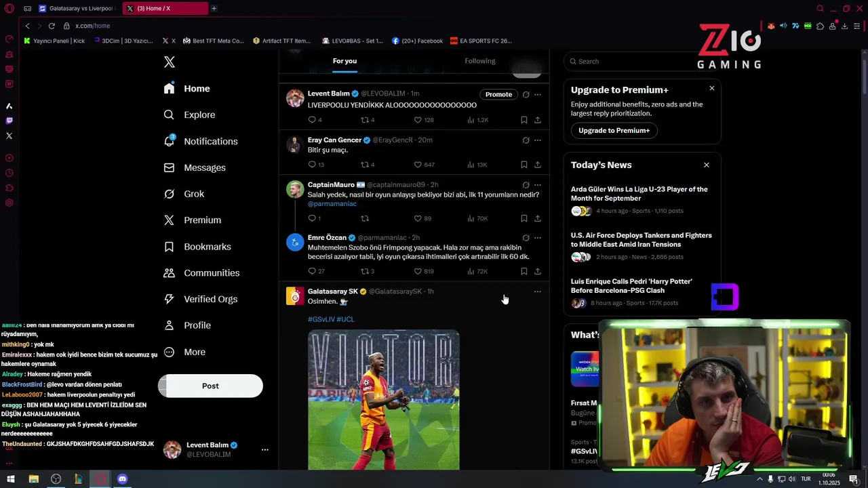This screenshot has width=868, height=488.
Task: Open the #GSvLIV hashtag link
Action: (321, 319)
